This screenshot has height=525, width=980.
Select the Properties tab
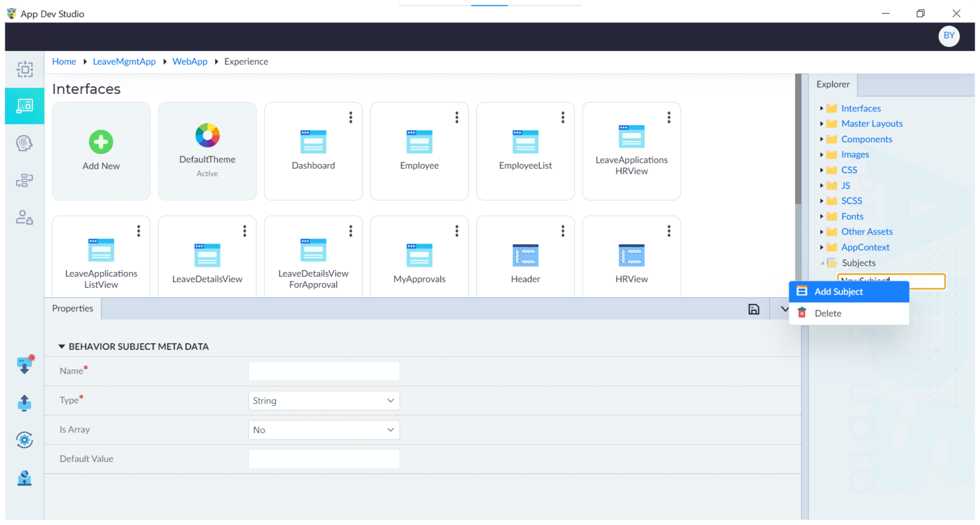[x=73, y=309]
